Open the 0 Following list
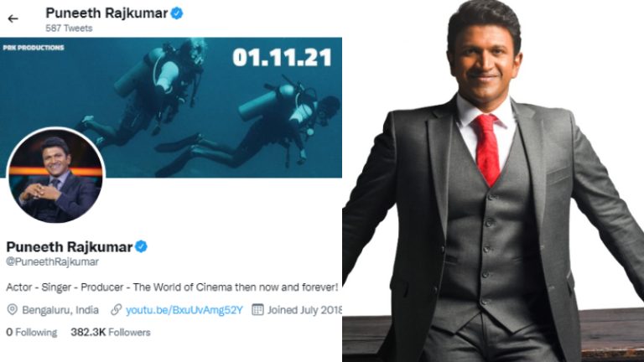This screenshot has height=362, width=644. tap(32, 332)
